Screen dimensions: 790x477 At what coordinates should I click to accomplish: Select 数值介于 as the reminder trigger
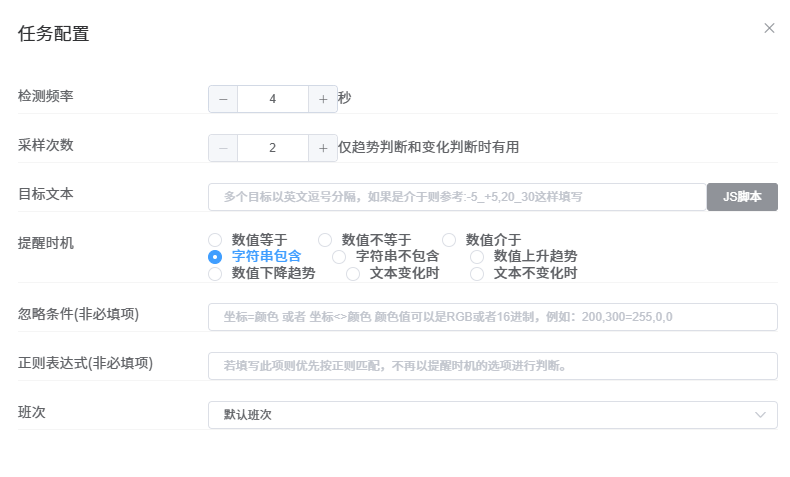pos(449,240)
